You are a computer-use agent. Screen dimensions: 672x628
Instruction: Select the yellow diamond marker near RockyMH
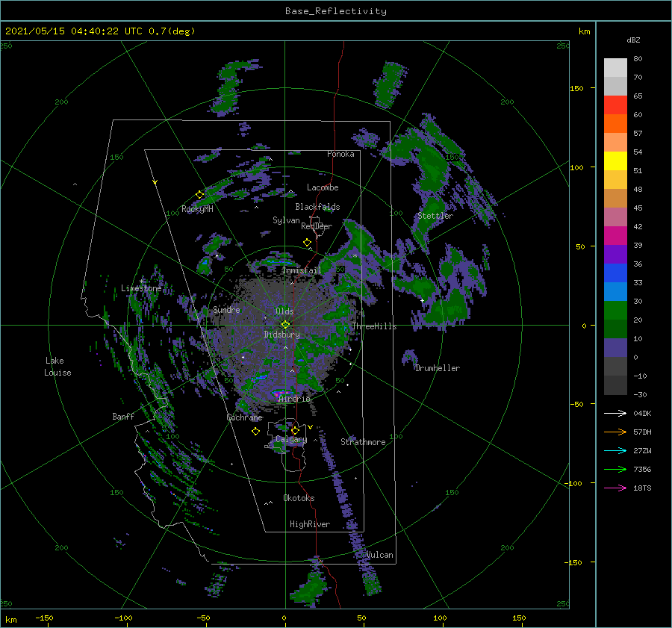(x=199, y=195)
